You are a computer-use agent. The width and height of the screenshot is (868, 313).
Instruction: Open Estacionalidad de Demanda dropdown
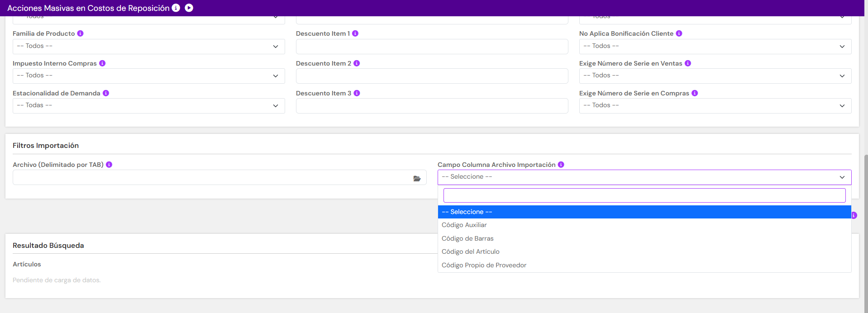click(149, 106)
